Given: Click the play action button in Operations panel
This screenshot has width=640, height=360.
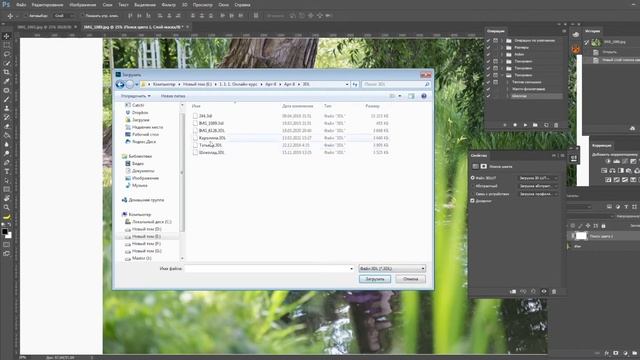Looking at the screenshot, I should pyautogui.click(x=525, y=125).
